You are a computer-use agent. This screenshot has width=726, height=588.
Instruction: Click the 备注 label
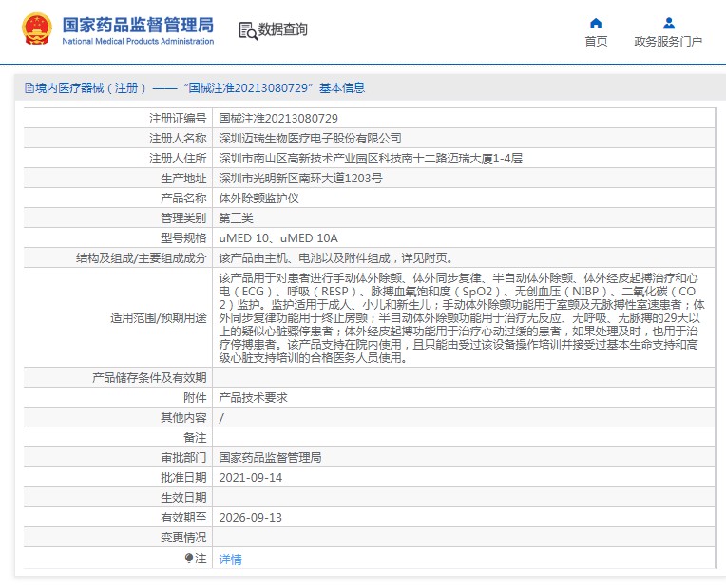[x=195, y=438]
